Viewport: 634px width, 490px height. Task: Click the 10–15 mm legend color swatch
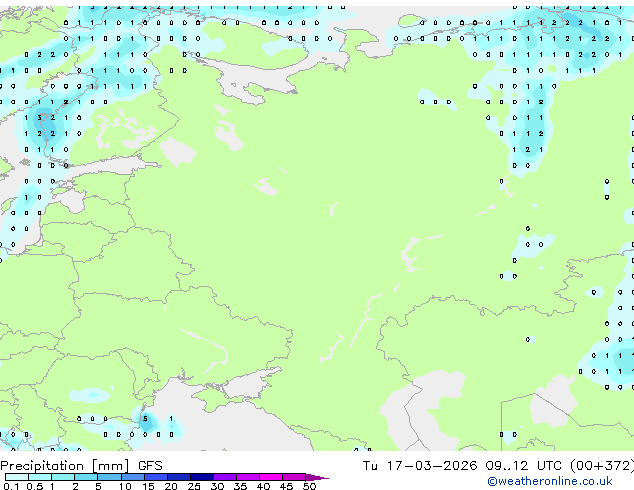(132, 477)
